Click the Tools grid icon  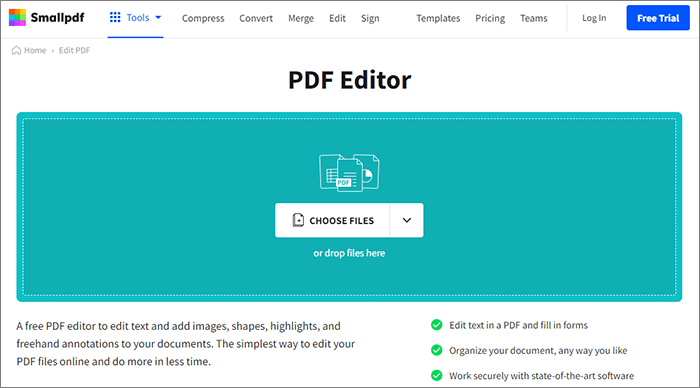click(115, 17)
